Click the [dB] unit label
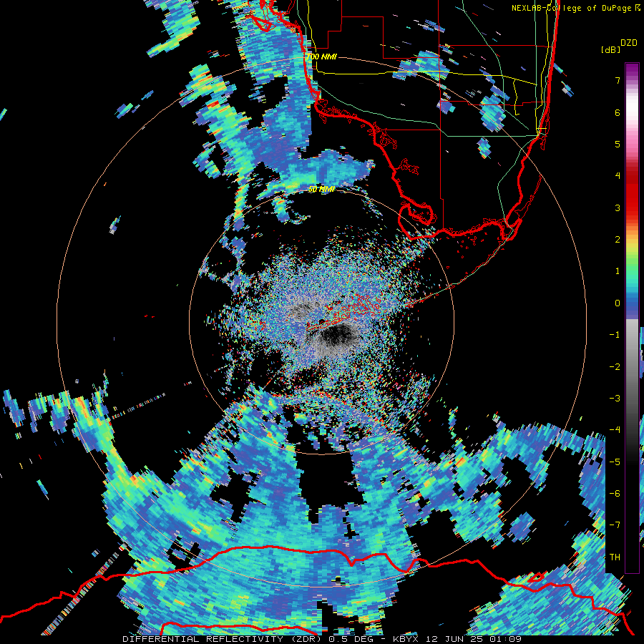Viewport: 644px width, 644px height. (x=610, y=49)
